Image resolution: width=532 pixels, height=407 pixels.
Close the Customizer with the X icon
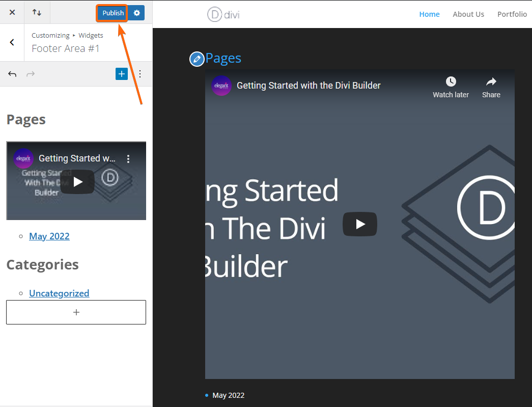coord(12,13)
